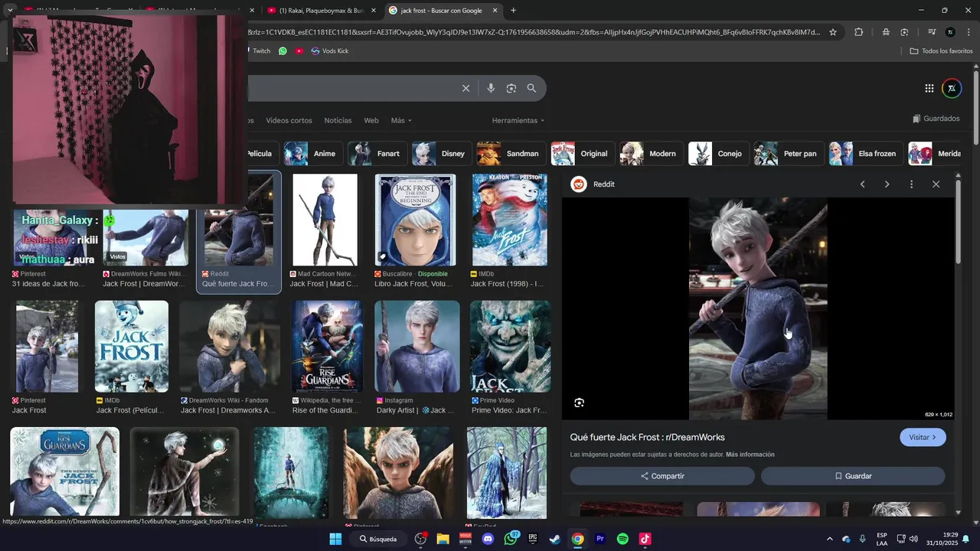This screenshot has width=980, height=551.
Task: Search inside image with Lens icon on preview
Action: pyautogui.click(x=580, y=403)
